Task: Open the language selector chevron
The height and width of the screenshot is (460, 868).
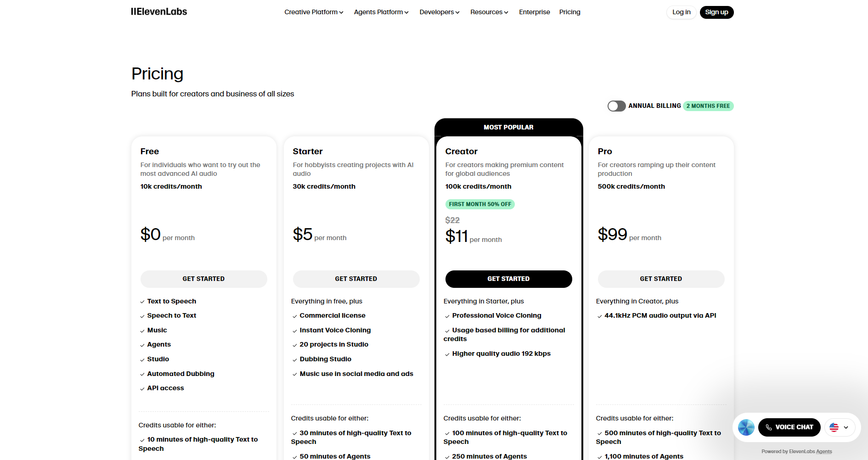Action: tap(846, 427)
